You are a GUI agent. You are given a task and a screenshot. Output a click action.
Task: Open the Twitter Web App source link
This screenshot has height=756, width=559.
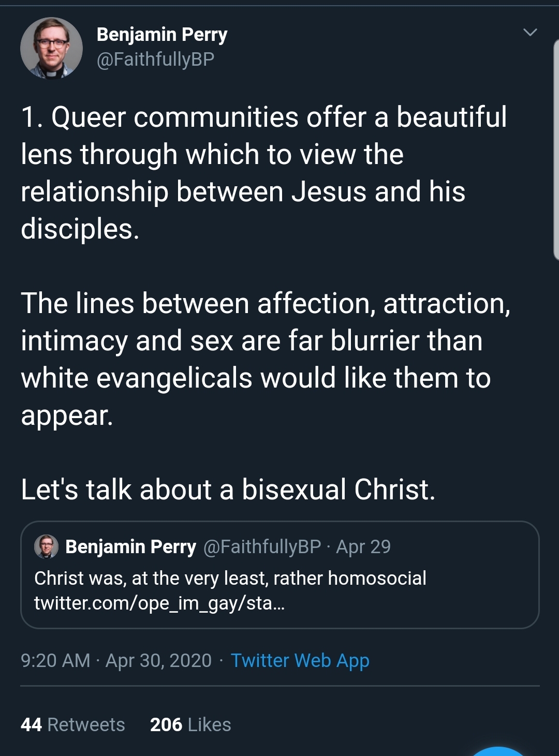pos(300,660)
